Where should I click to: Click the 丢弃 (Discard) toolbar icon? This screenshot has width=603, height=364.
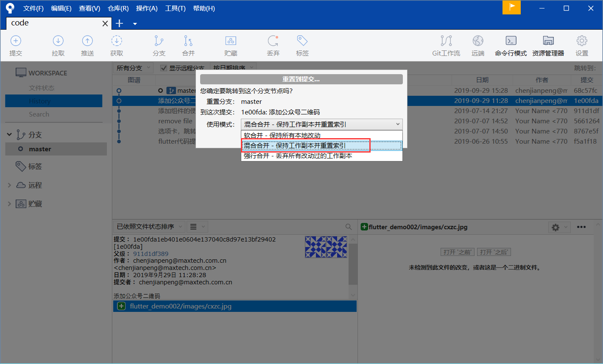[x=273, y=44]
